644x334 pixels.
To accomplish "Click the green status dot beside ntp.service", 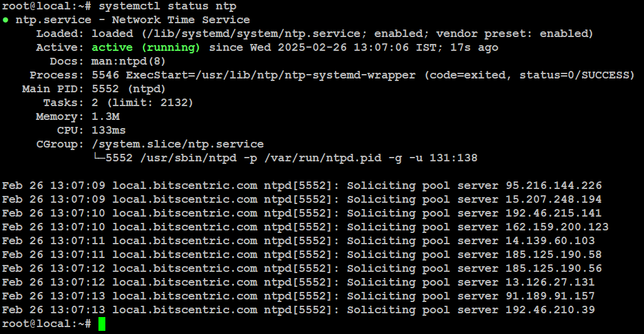I will 6,19.
